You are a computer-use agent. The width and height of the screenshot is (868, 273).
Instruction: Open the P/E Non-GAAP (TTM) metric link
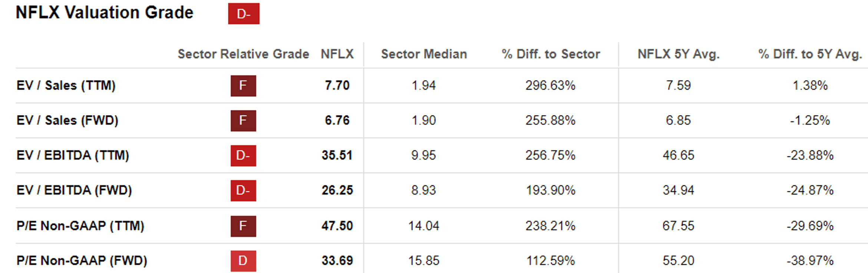(80, 226)
